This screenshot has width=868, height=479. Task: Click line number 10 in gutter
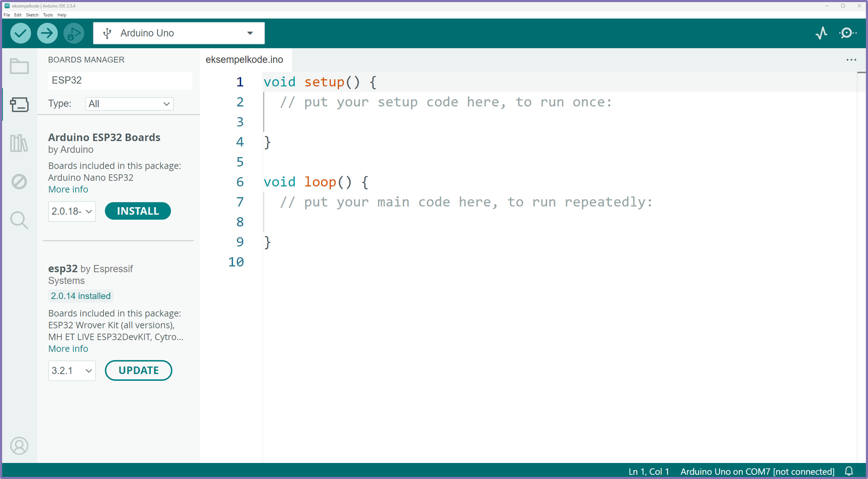(x=236, y=262)
